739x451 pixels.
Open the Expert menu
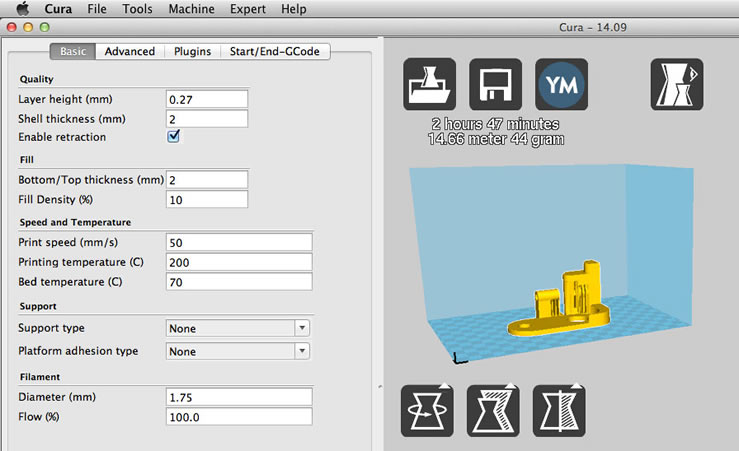click(x=247, y=9)
